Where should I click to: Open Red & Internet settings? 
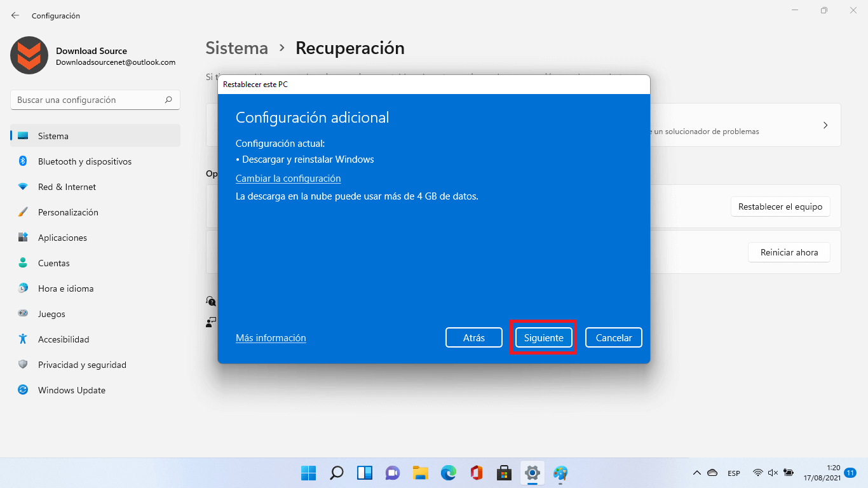(95, 187)
